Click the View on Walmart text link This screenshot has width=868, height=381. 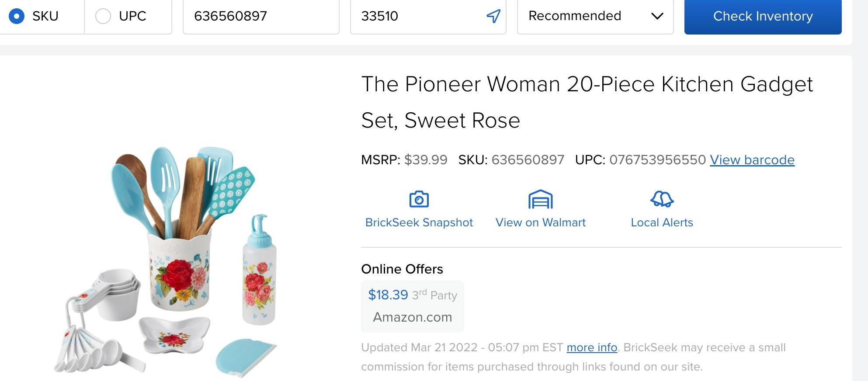tap(540, 222)
